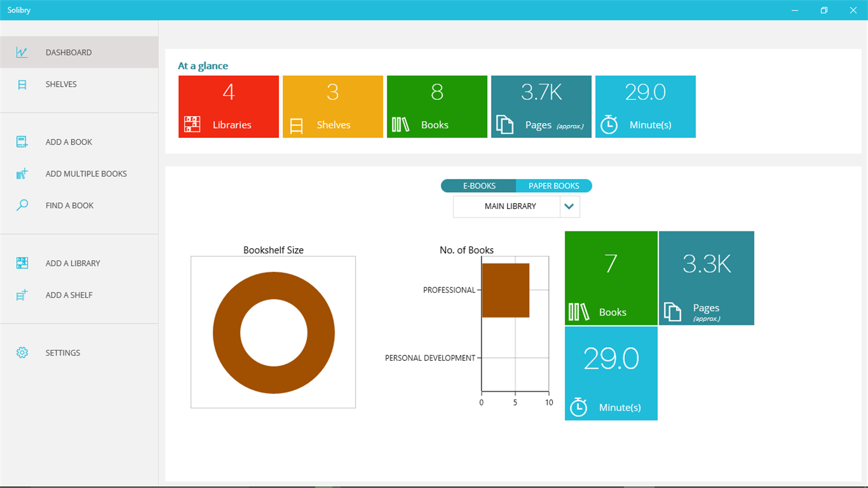Click the Minute(s) label on the lower 29.0 tile

tap(620, 408)
